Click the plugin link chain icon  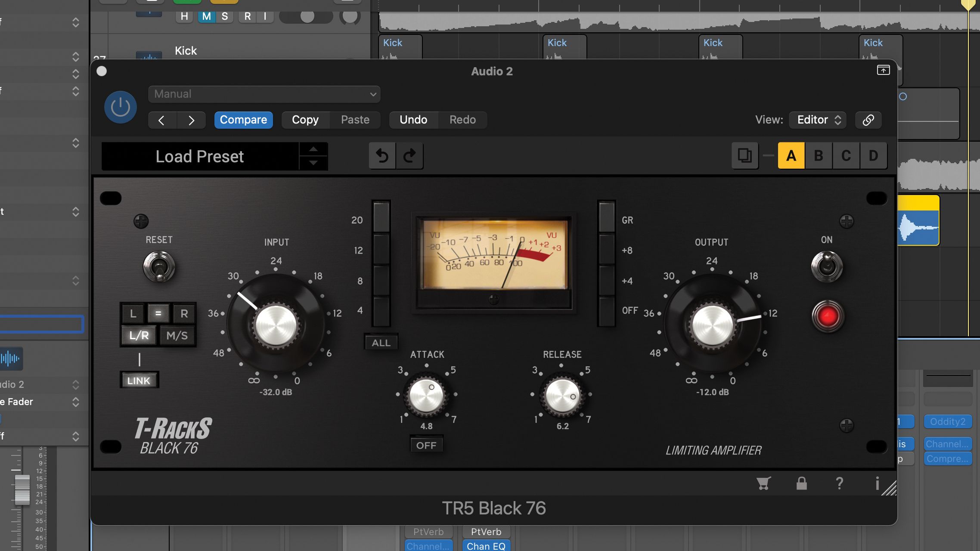point(868,120)
